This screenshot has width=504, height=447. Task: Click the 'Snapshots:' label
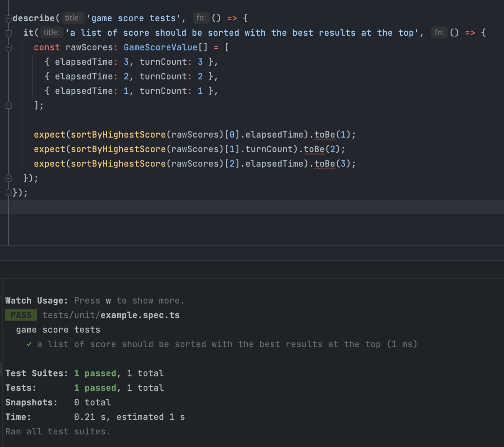point(31,402)
